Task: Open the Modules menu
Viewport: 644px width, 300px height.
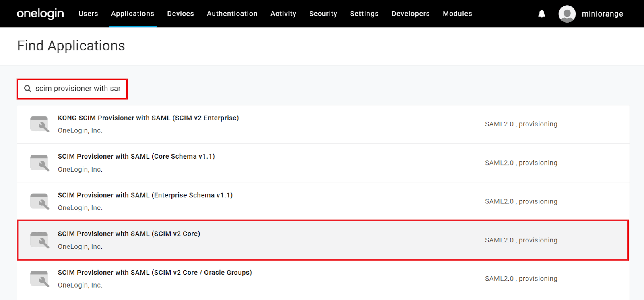Action: (457, 14)
